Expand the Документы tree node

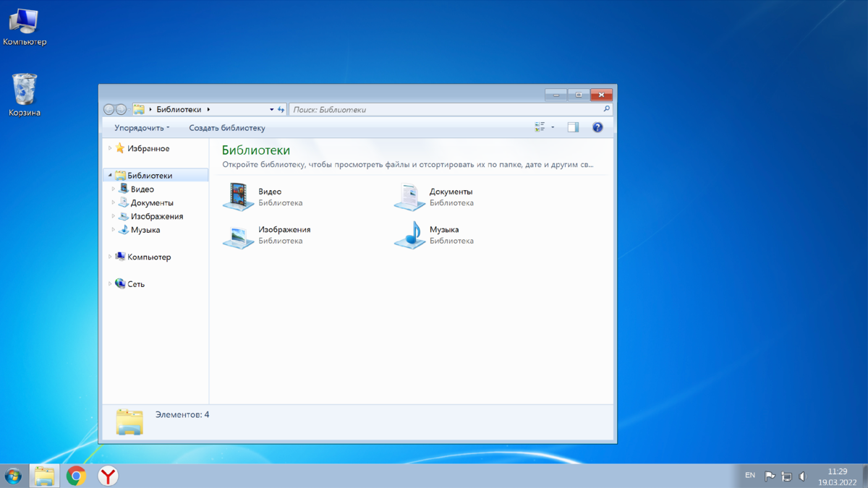[114, 203]
